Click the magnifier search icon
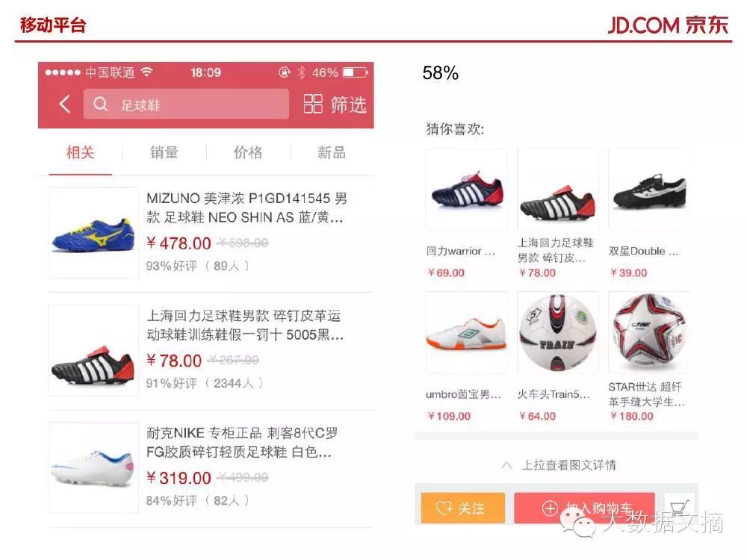The image size is (747, 560). 101,103
